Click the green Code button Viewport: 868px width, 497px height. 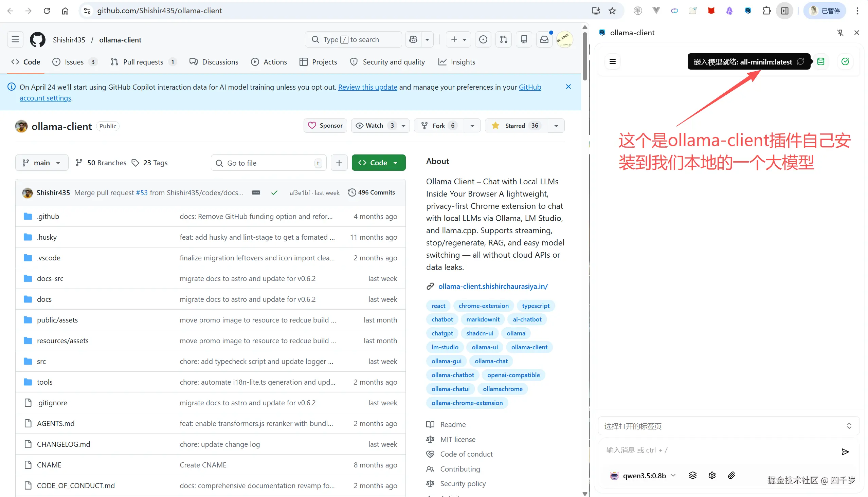378,163
